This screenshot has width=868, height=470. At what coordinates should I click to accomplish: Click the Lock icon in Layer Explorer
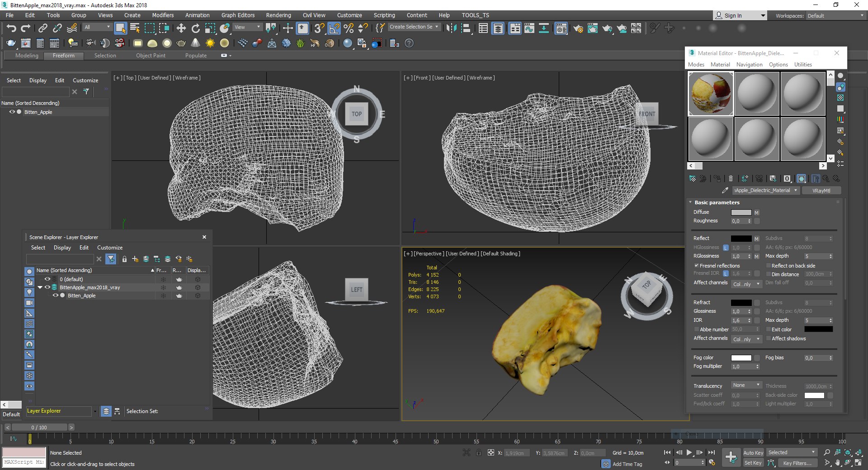124,259
